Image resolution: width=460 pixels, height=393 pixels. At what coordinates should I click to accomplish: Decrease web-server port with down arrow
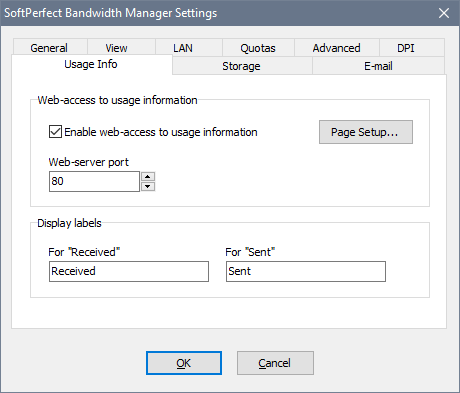pos(148,186)
